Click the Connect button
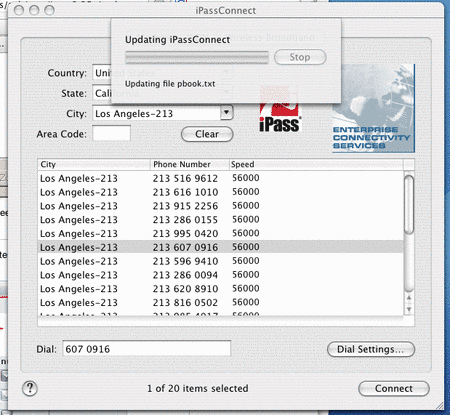This screenshot has width=450, height=415. pos(394,389)
